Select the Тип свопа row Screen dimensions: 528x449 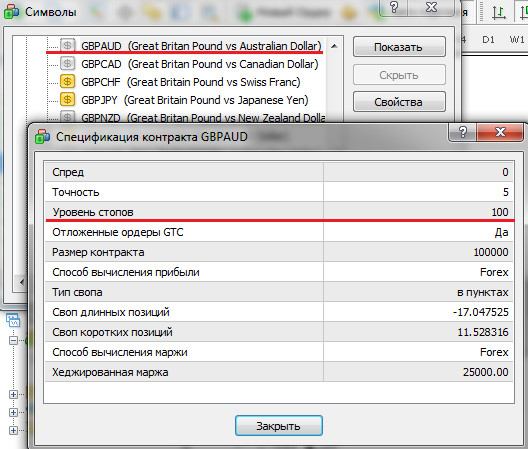tap(279, 292)
